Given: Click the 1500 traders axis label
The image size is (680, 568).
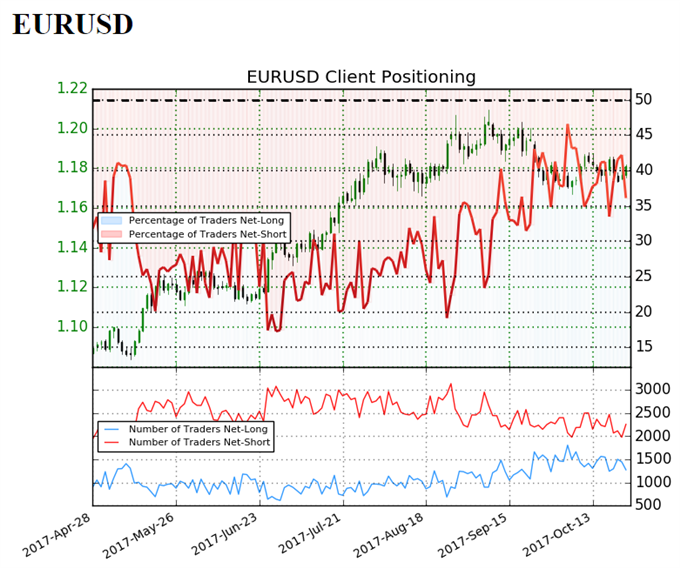Looking at the screenshot, I should [653, 459].
